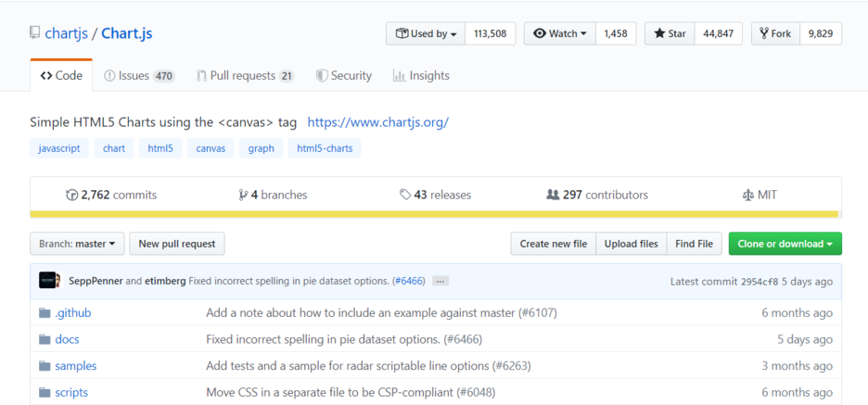
Task: Expand the commit message ellipsis button
Action: pos(440,281)
